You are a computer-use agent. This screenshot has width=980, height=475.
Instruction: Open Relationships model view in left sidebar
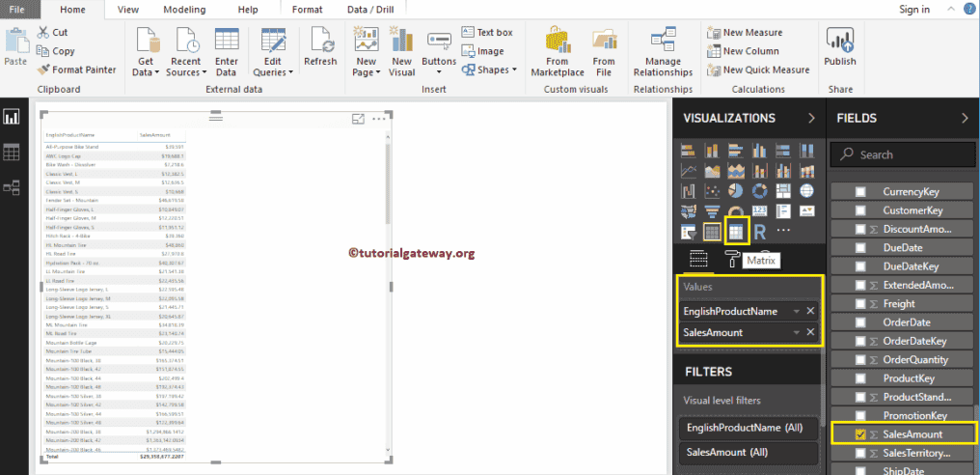tap(12, 187)
